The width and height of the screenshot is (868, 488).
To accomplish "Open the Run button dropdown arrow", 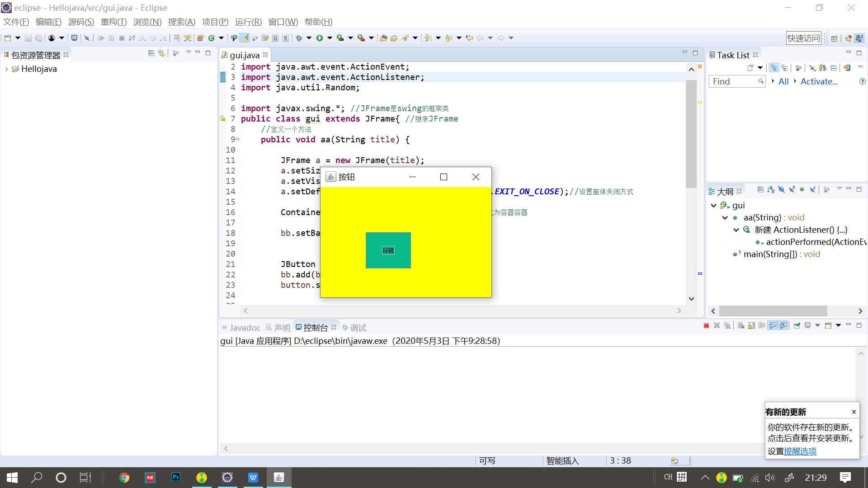I will tap(330, 38).
